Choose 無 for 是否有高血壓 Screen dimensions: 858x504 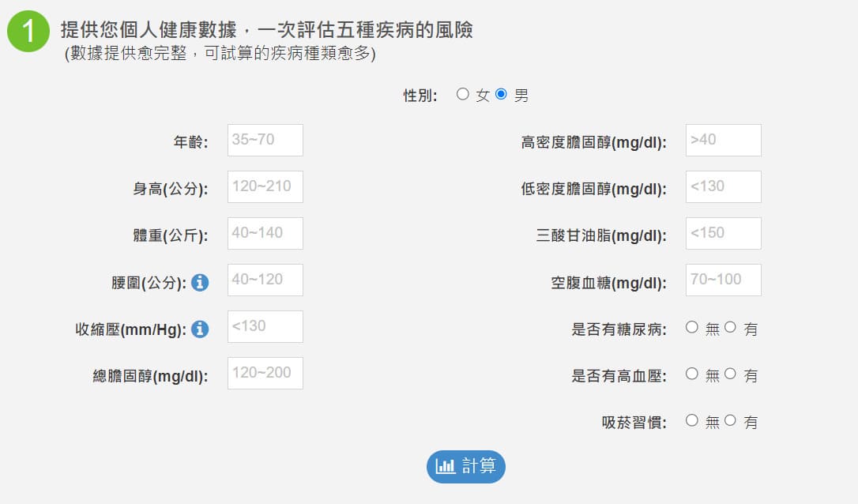tap(692, 374)
